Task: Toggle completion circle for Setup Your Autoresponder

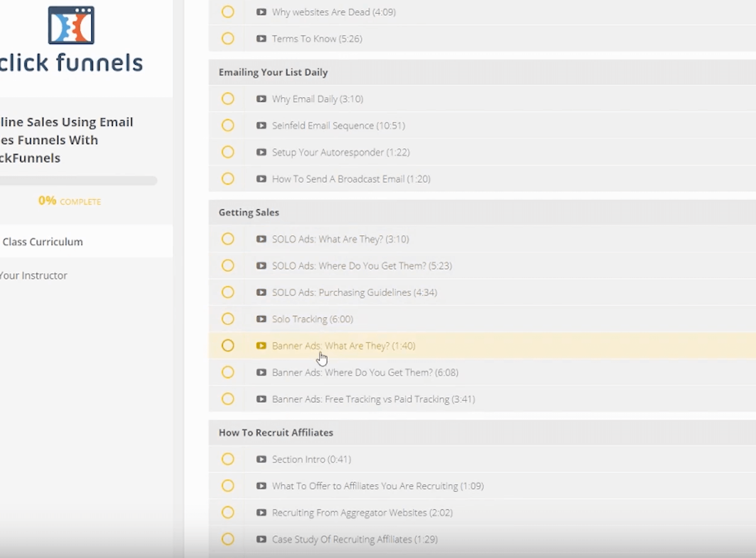Action: click(228, 152)
